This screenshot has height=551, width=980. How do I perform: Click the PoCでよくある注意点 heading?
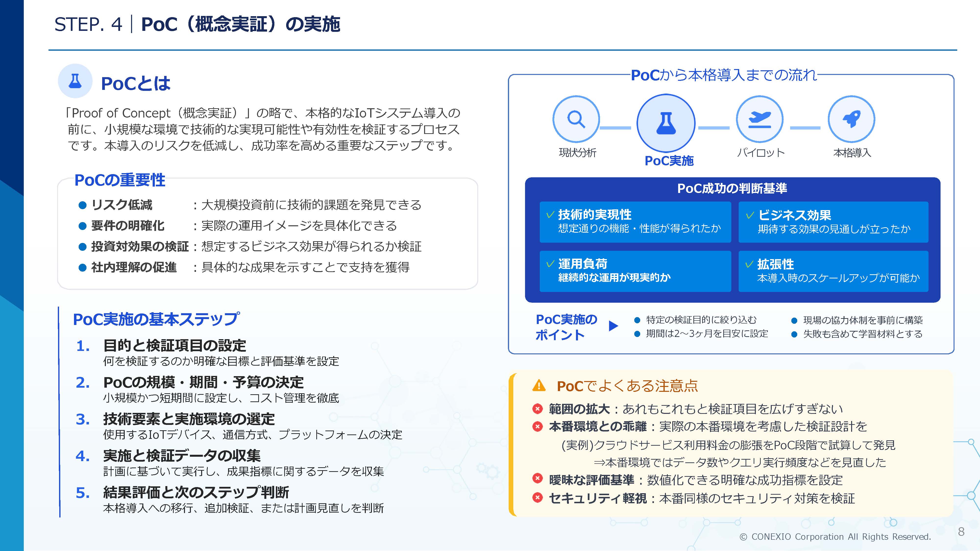click(x=627, y=386)
